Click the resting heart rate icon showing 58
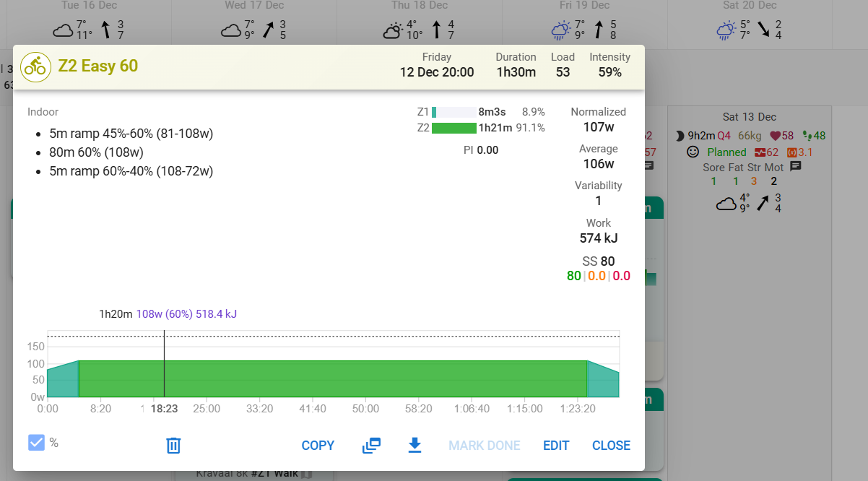Screen dimensions: 868x481 point(776,136)
